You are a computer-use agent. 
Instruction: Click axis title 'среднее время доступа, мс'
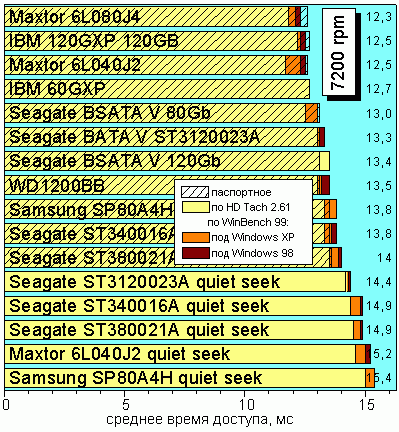pyautogui.click(x=200, y=420)
